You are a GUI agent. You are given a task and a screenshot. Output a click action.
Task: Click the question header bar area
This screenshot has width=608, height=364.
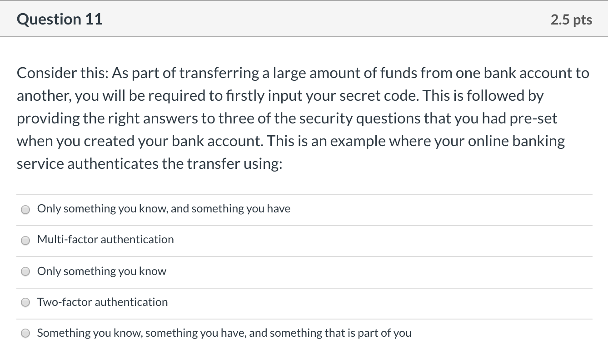pos(304,19)
